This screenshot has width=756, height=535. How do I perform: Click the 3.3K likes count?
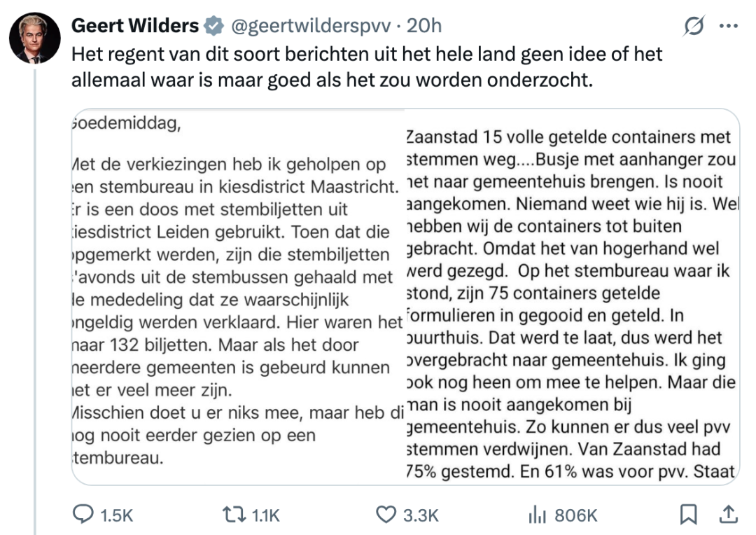pyautogui.click(x=421, y=515)
